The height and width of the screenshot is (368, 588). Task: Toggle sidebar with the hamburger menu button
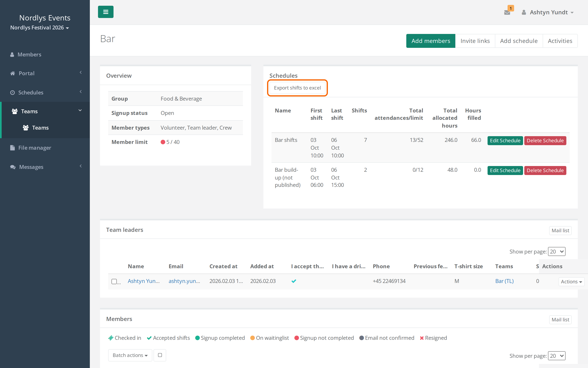pyautogui.click(x=105, y=12)
